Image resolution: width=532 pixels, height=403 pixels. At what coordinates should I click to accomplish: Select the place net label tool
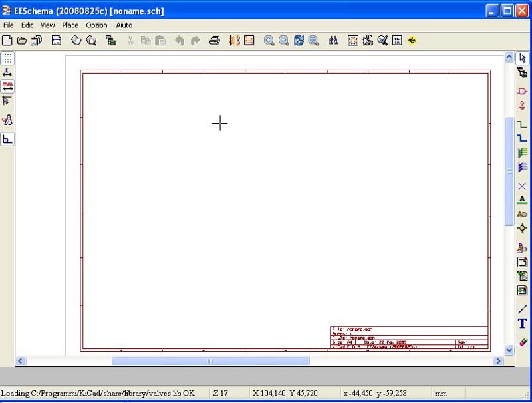point(523,200)
